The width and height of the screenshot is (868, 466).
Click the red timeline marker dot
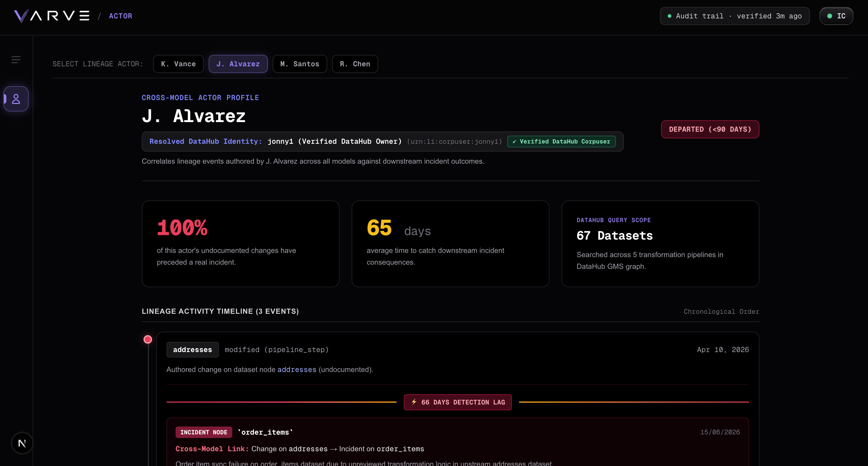coord(147,339)
